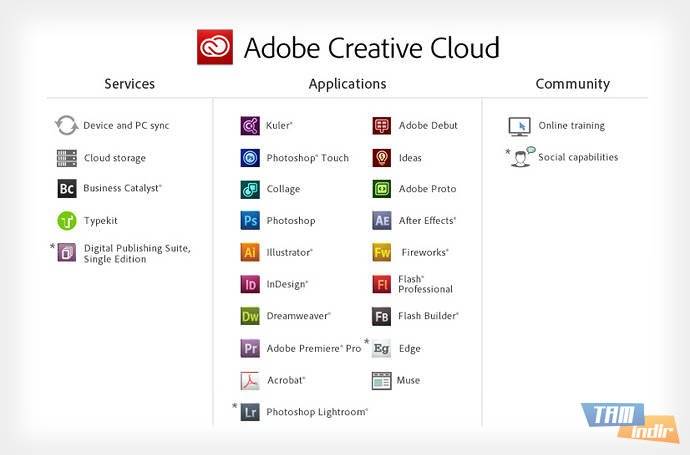Select the Adobe Premiere Pro icon
The image size is (690, 455).
click(x=250, y=348)
